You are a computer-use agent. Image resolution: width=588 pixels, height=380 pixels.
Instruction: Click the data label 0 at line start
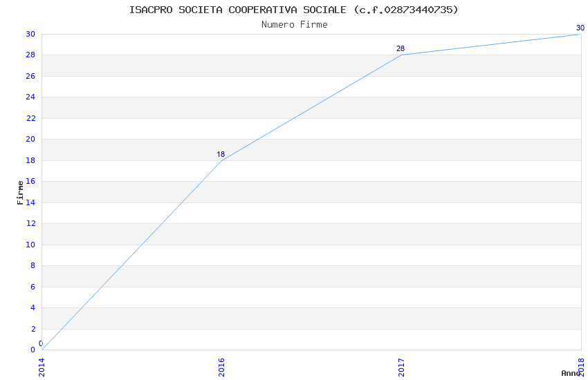(x=41, y=343)
